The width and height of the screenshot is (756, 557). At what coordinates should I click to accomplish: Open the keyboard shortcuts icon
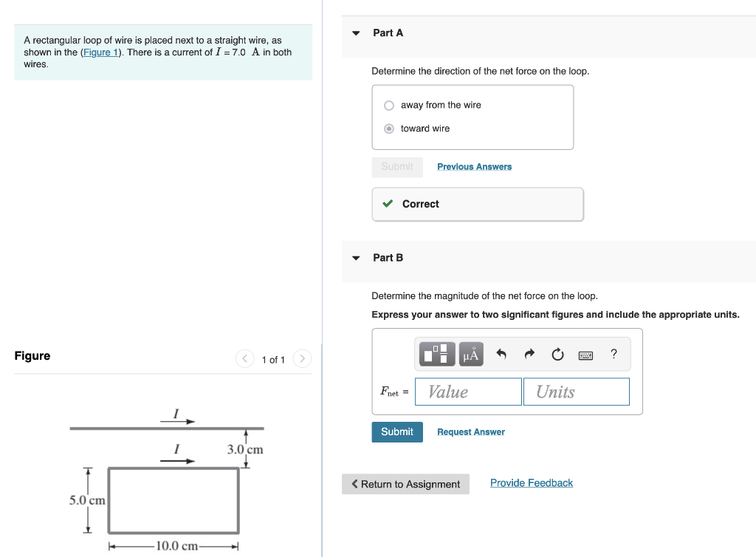pos(585,354)
